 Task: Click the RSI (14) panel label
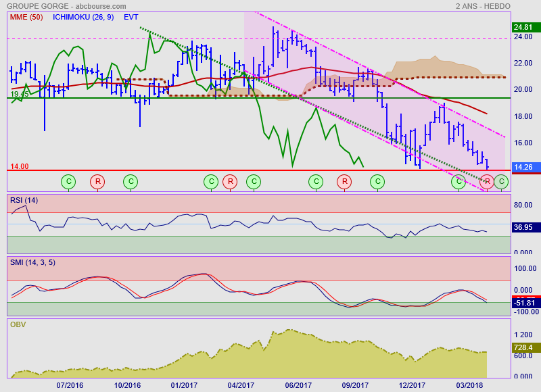pyautogui.click(x=24, y=200)
